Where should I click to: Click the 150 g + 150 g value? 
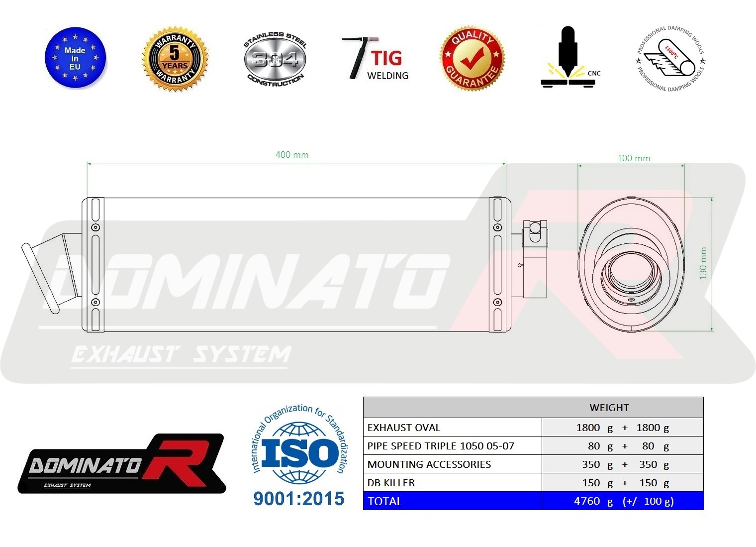tap(626, 483)
